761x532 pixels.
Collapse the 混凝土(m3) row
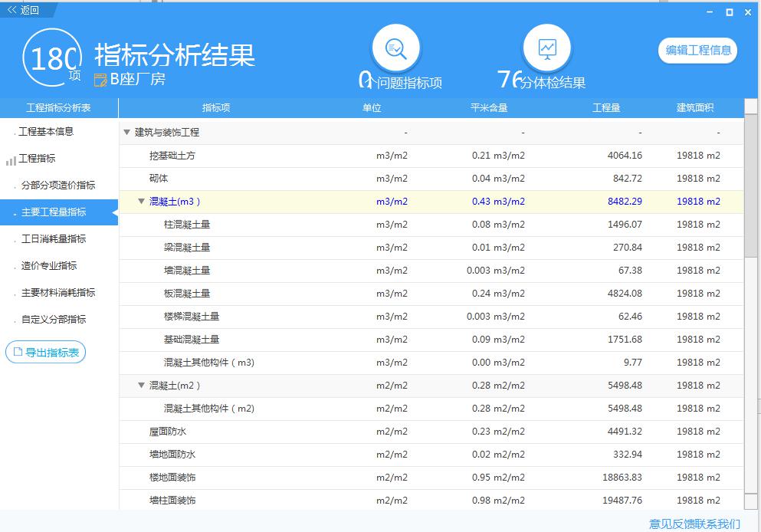pyautogui.click(x=141, y=202)
